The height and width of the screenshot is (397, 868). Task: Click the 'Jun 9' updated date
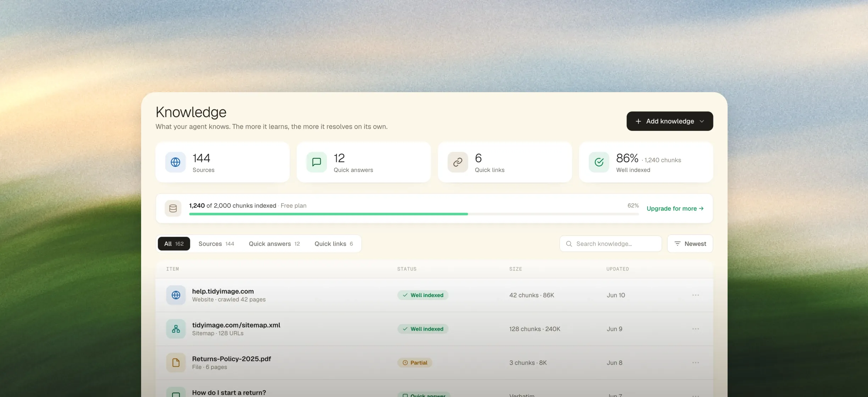614,329
